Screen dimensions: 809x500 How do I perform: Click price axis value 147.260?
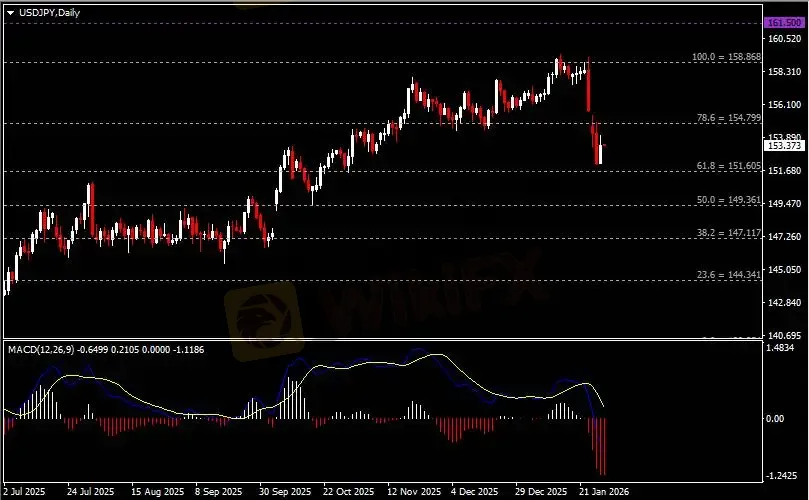784,237
